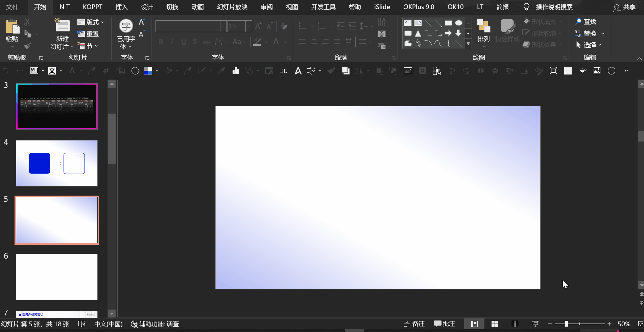Screen dimensions: 644x332
Task: Expand the shapes gallery more arrow
Action: [468, 44]
